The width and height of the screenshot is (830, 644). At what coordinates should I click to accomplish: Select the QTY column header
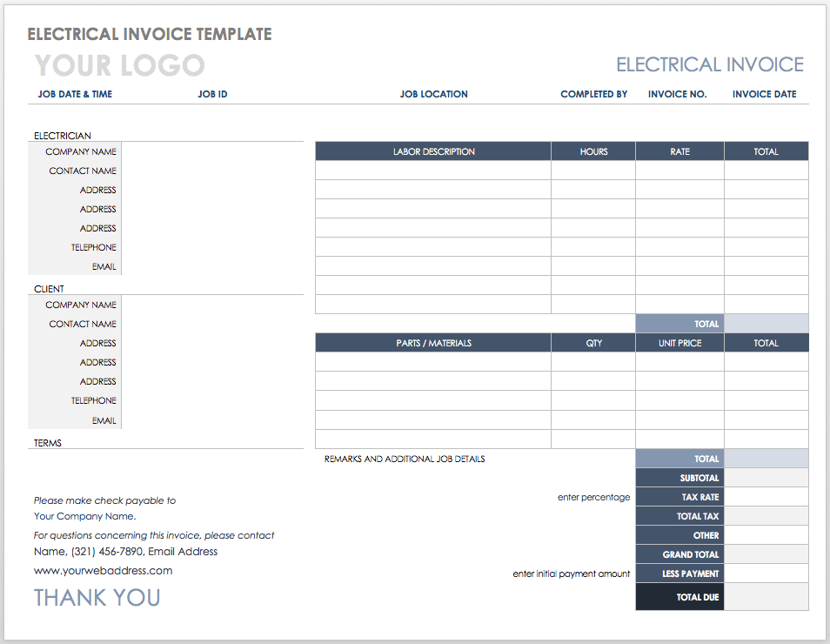pyautogui.click(x=593, y=344)
